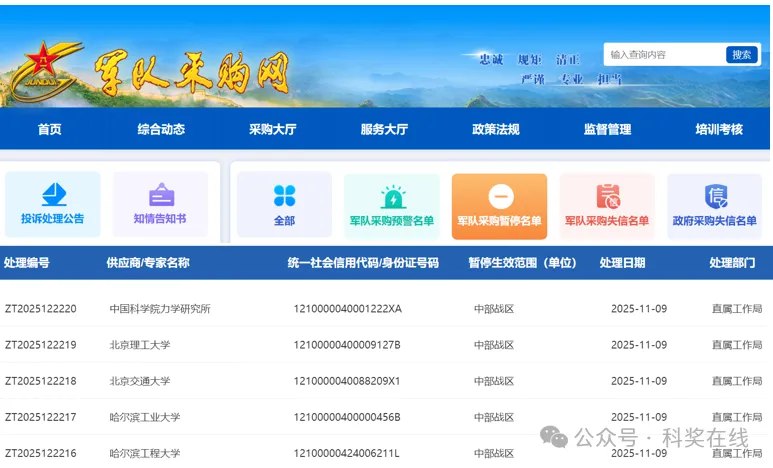This screenshot has width=773, height=468.
Task: Click credit code 121000004008​8209X1
Action: (x=347, y=381)
